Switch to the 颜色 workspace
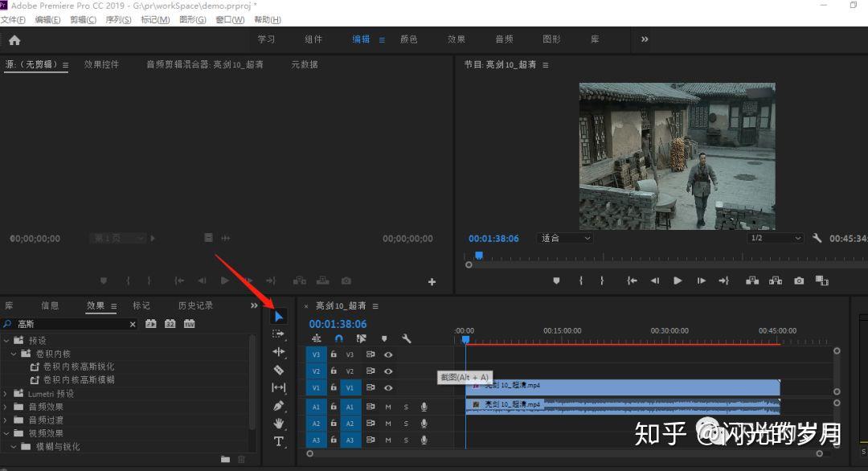This screenshot has width=868, height=471. pos(409,39)
